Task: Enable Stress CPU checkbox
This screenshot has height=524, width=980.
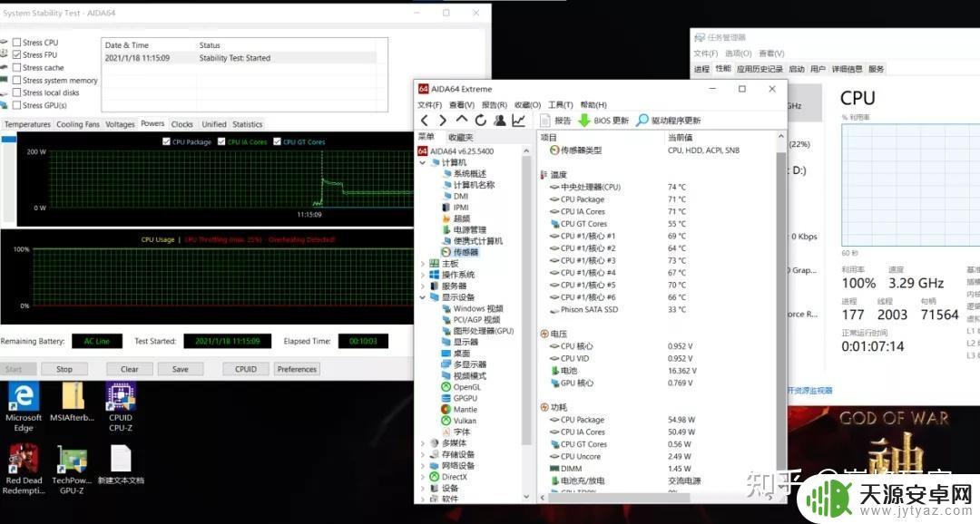Action: (17, 43)
